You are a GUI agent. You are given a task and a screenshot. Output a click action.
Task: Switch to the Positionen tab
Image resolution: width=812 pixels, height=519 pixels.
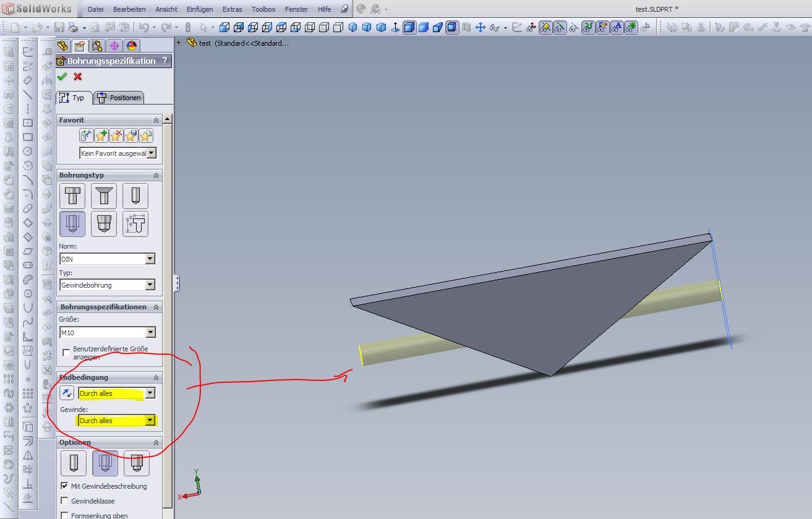tap(119, 98)
